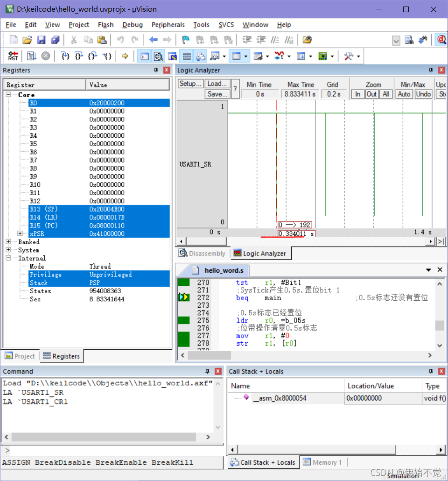Screen dimensions: 448x481
Task: Open Toolbox wrench dropdown arrow
Action: (358, 57)
